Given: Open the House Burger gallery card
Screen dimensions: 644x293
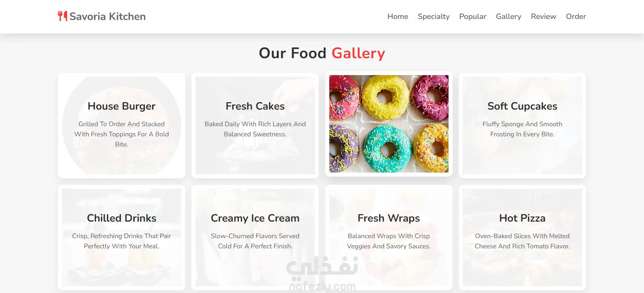Looking at the screenshot, I should (x=122, y=126).
